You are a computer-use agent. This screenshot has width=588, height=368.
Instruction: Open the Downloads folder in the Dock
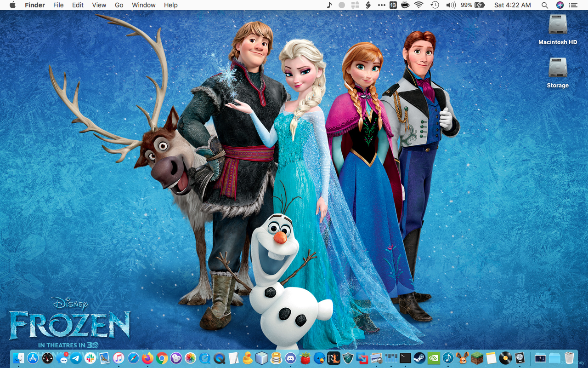(555, 358)
